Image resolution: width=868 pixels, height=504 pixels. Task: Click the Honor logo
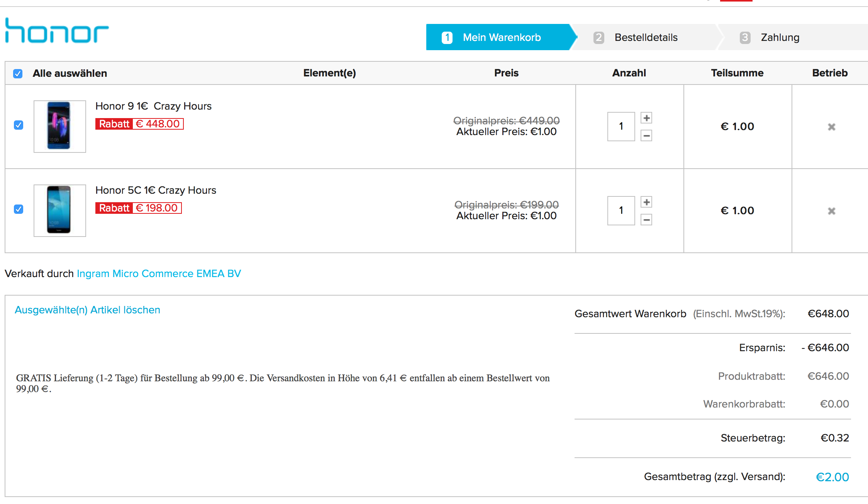57,31
